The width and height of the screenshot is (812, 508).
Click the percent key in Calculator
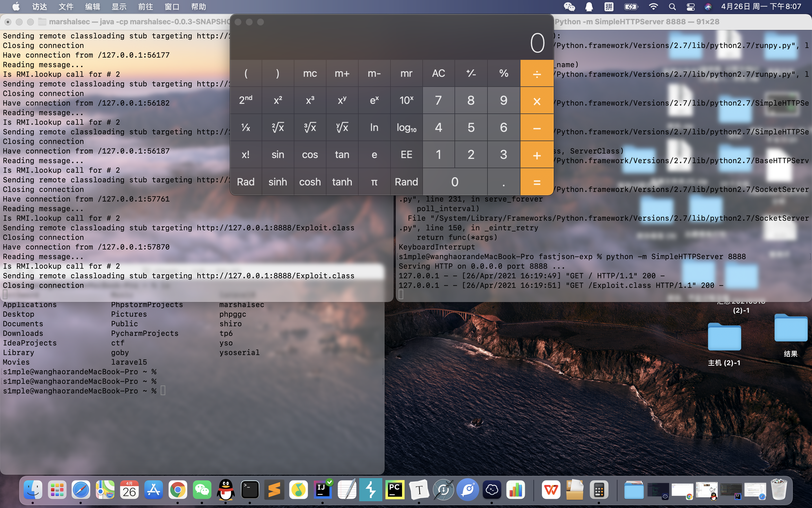(x=504, y=73)
